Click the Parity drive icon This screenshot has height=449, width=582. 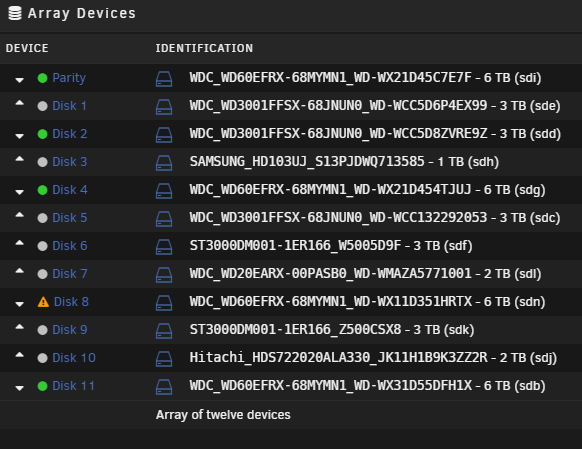164,79
